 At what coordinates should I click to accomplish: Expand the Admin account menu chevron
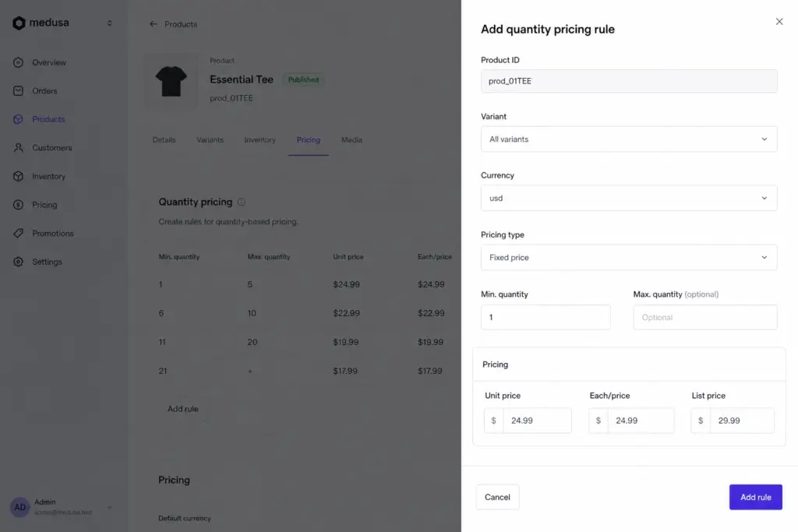tap(109, 507)
